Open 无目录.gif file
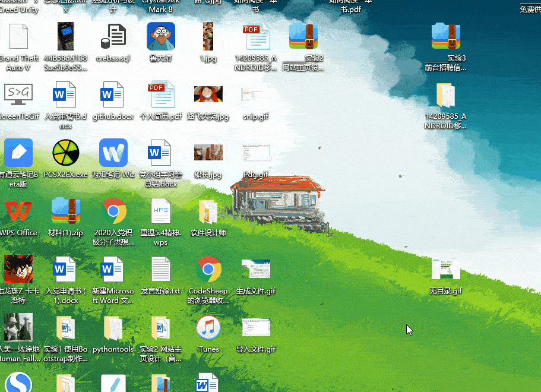 tap(445, 269)
